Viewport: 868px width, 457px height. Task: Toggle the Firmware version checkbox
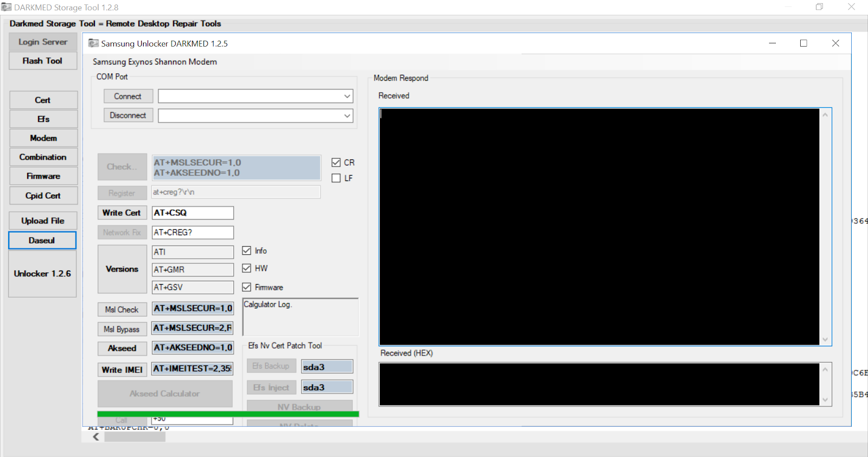(247, 287)
